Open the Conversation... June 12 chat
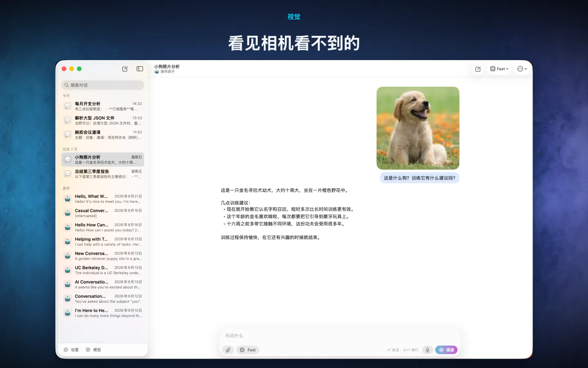Viewport: 588px width, 368px height. click(x=103, y=299)
